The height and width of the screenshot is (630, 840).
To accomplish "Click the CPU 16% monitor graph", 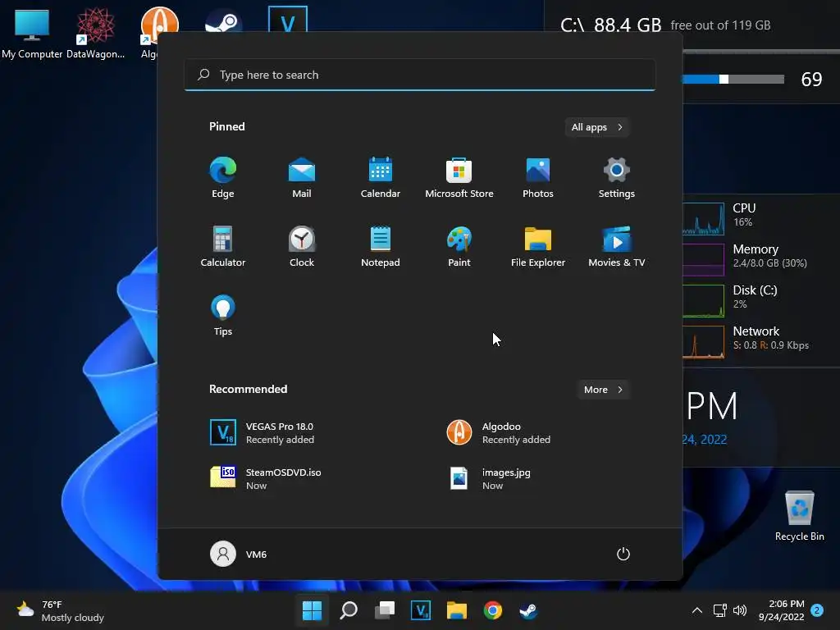I will pyautogui.click(x=703, y=218).
